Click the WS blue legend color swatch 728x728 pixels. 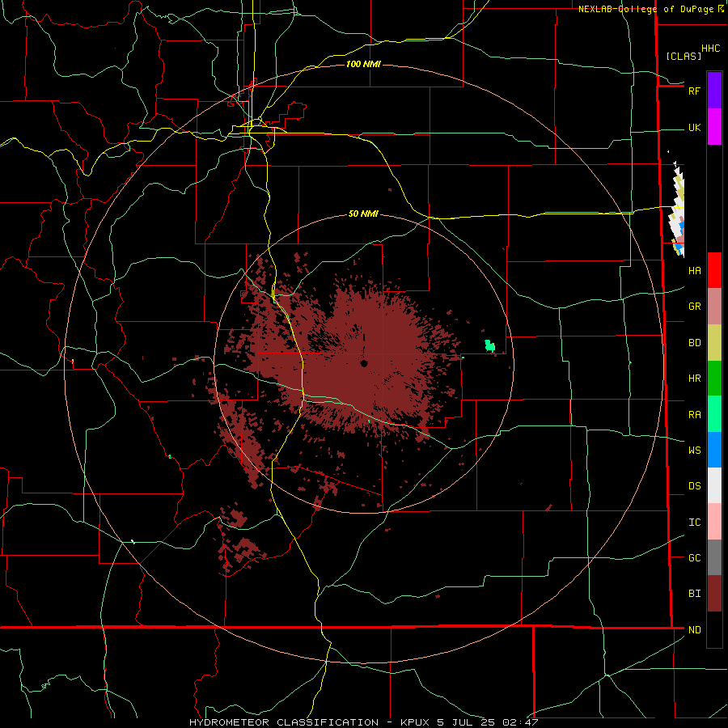point(714,450)
